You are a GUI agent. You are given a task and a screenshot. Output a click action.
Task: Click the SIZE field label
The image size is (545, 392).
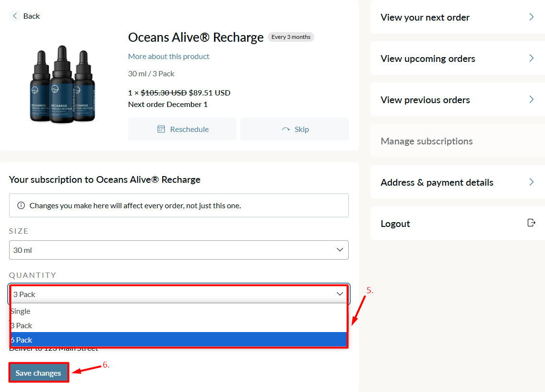(x=18, y=231)
